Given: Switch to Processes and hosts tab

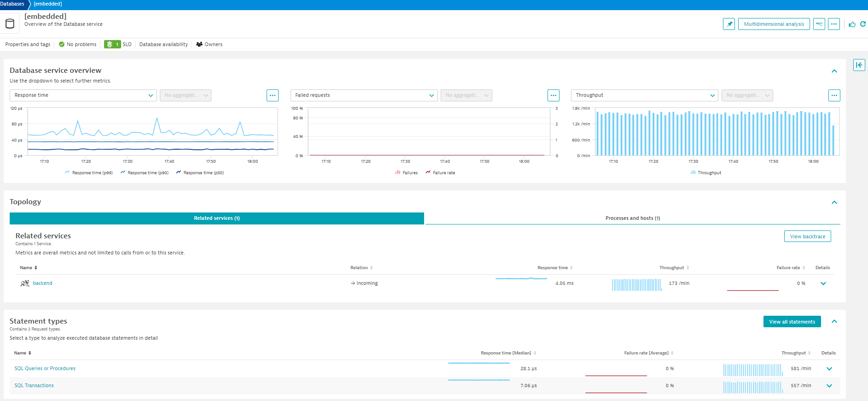Looking at the screenshot, I should click(x=632, y=218).
